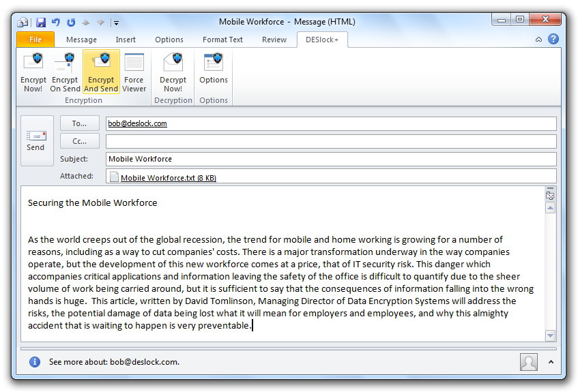The width and height of the screenshot is (578, 392).
Task: Go to previous item arrow
Action: (x=85, y=23)
